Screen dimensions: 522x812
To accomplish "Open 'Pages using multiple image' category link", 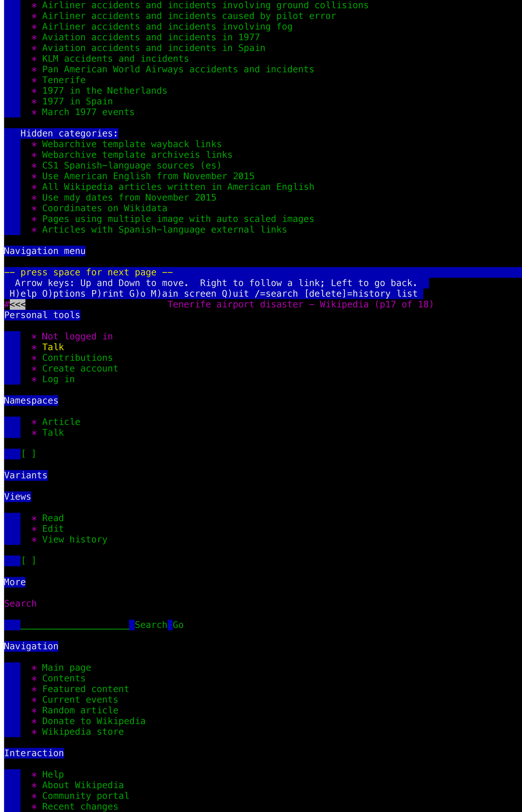I will 178,219.
